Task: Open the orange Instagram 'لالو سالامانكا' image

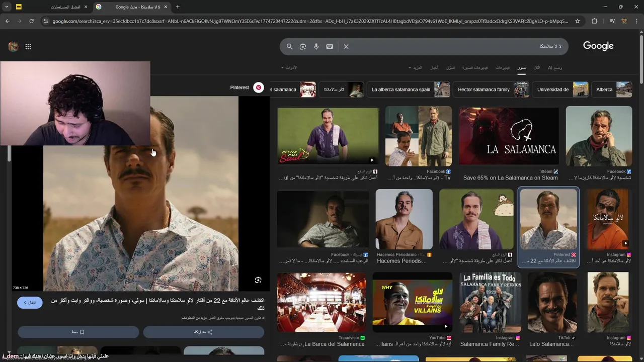Action: 608,220
